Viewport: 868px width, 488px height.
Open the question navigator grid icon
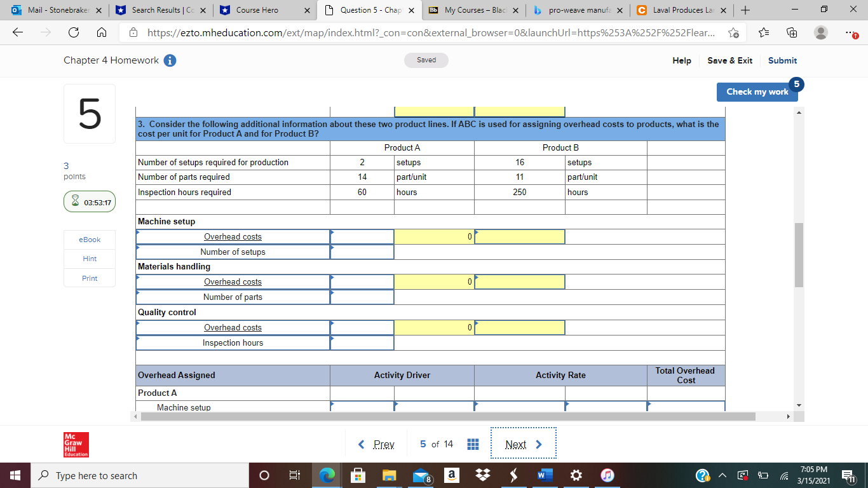click(x=473, y=444)
